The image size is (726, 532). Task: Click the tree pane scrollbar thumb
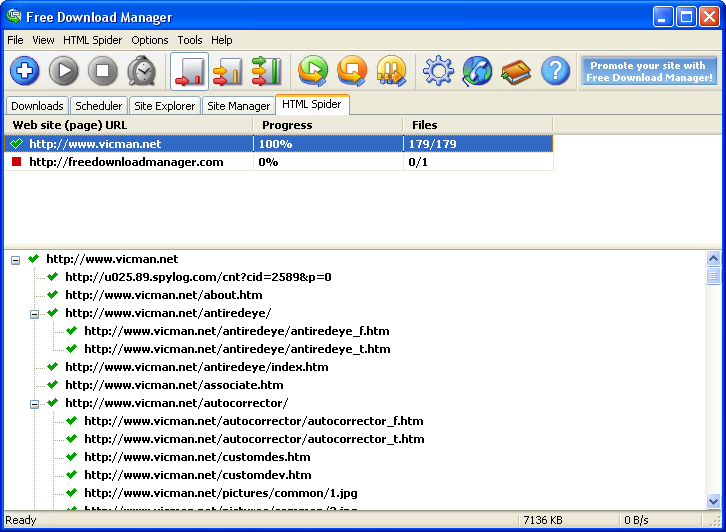pyautogui.click(x=713, y=276)
